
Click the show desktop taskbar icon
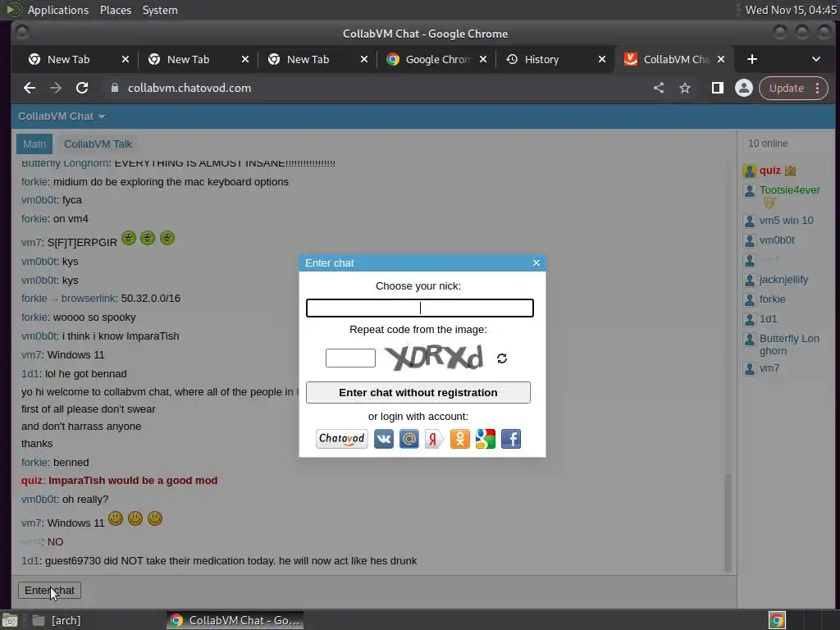pos(10,620)
